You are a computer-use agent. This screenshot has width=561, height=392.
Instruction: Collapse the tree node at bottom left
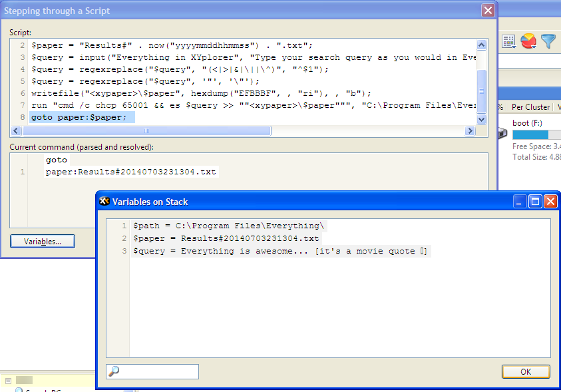(x=9, y=381)
